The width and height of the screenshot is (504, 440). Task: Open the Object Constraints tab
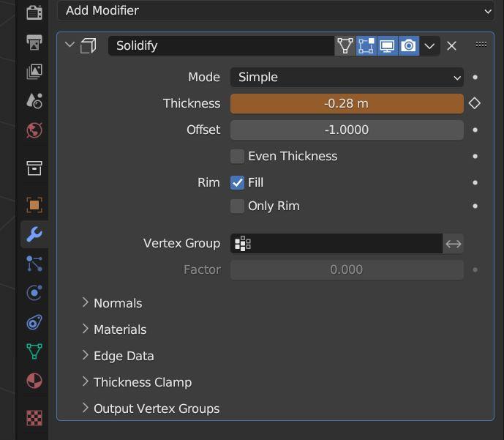click(34, 322)
